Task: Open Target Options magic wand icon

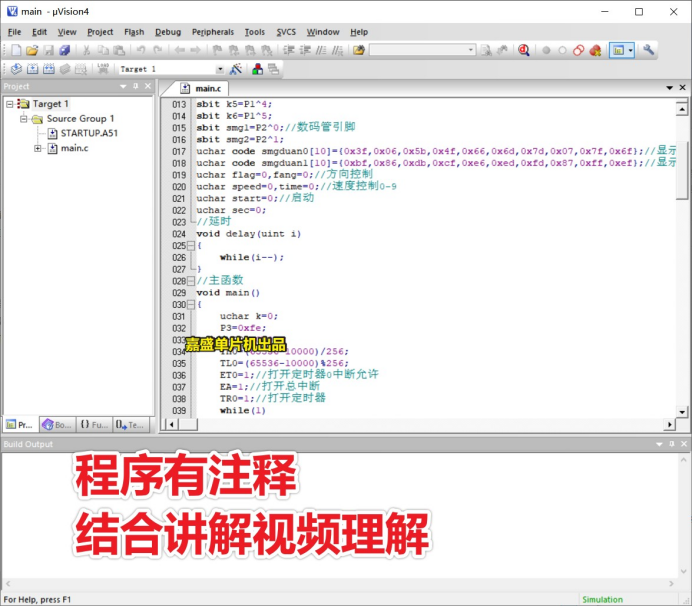Action: 236,69
